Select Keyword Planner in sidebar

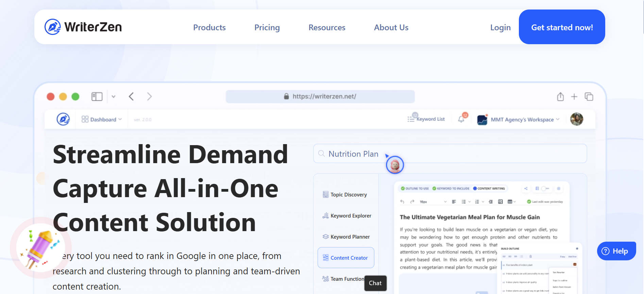346,237
